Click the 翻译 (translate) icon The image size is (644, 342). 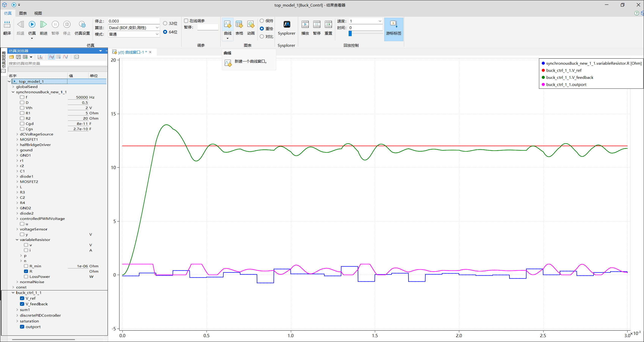click(x=7, y=25)
